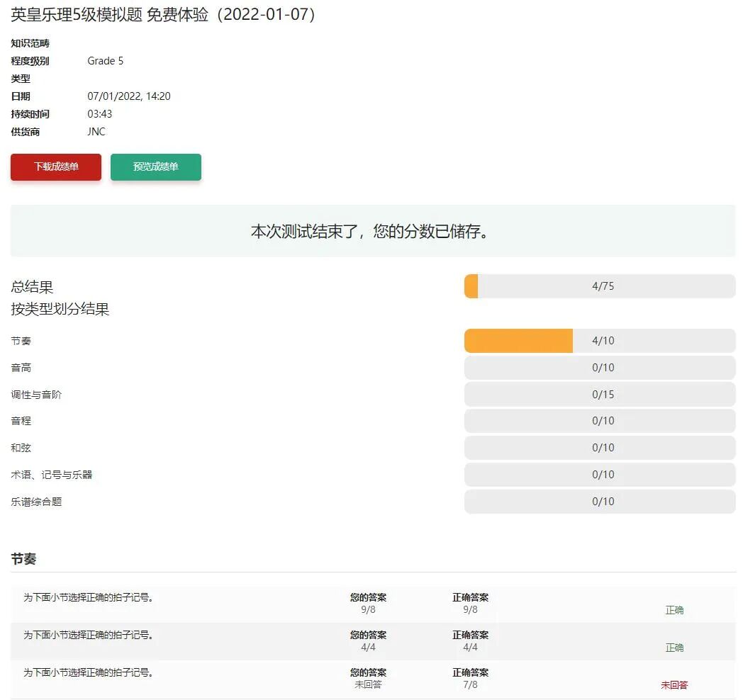Click the exam title heading
Image resolution: width=743 pixels, height=700 pixels.
coord(163,15)
